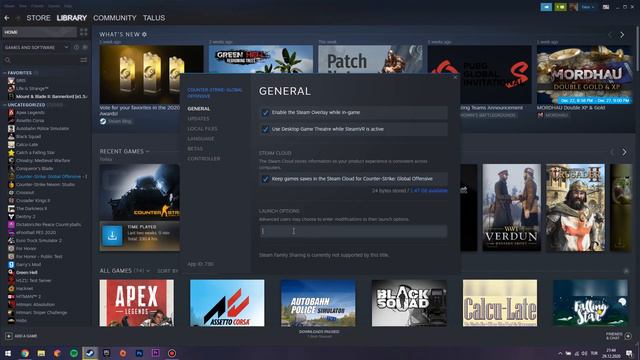Screen dimensions: 640x360
Task: Click the library search magnifier icon
Action: [x=7, y=60]
